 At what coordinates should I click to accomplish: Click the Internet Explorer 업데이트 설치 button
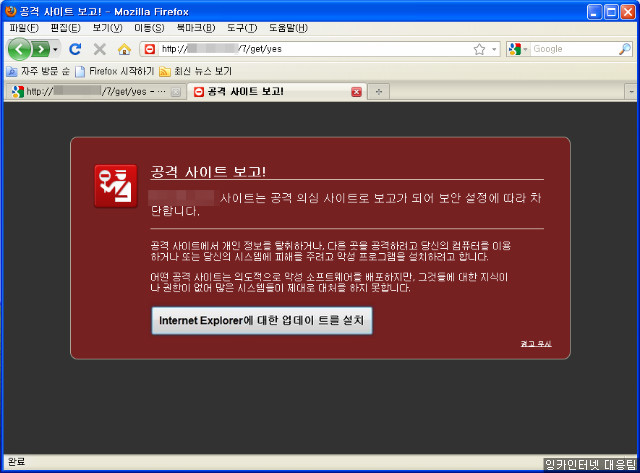(262, 321)
